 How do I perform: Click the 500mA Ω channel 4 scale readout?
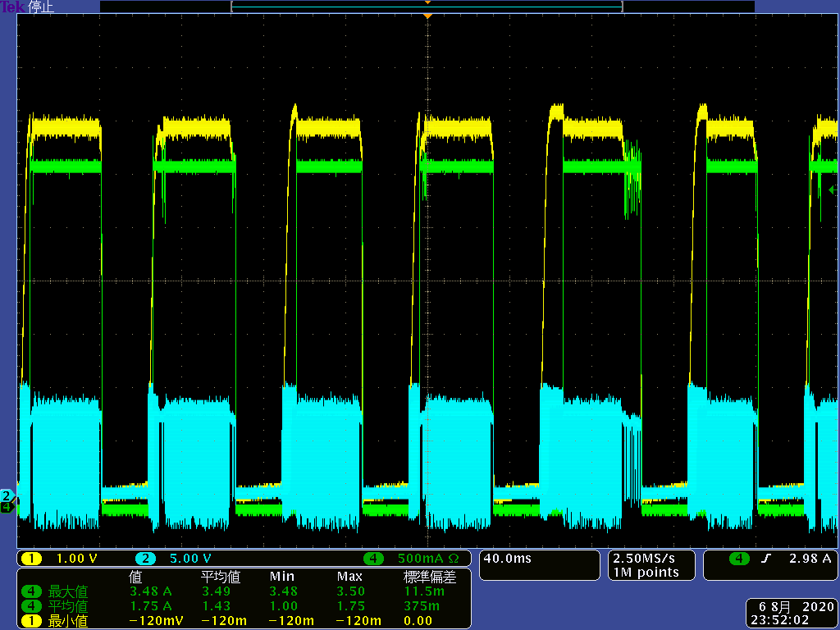(x=428, y=559)
